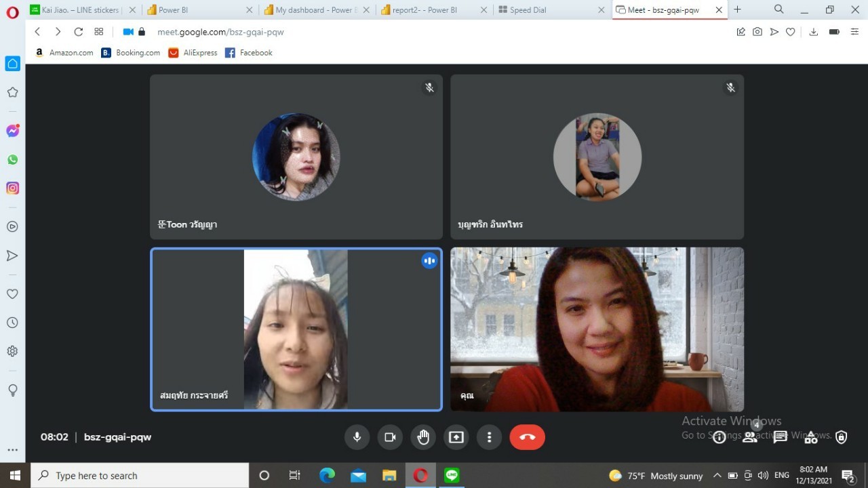Open the meeting activities icon
Screen dimensions: 868x488
click(x=810, y=437)
